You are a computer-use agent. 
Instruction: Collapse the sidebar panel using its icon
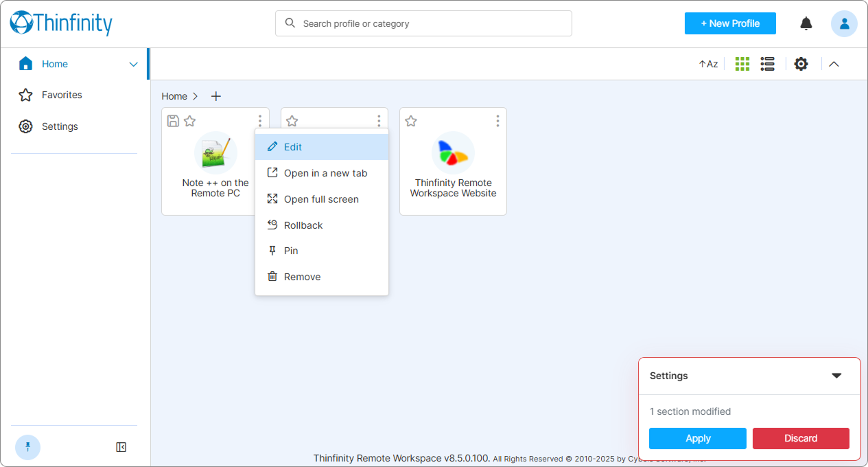pos(121,447)
